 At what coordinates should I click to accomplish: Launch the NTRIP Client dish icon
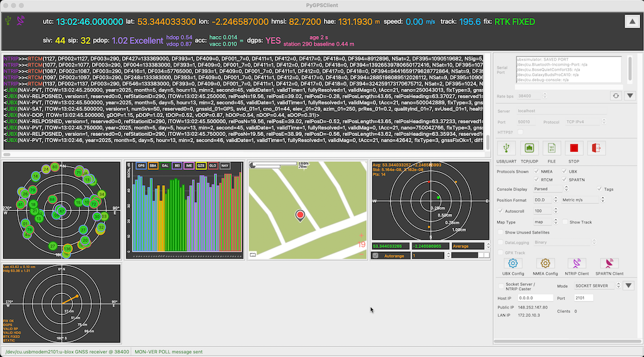pyautogui.click(x=577, y=263)
